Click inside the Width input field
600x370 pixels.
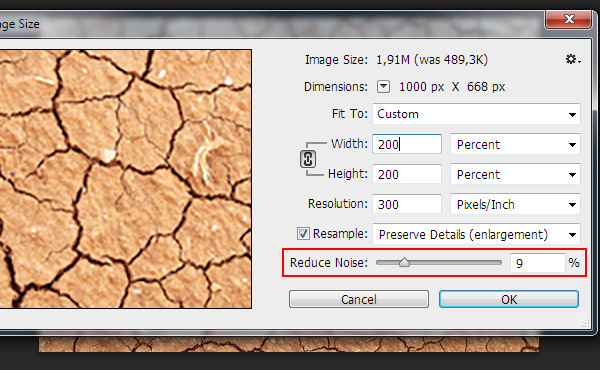[407, 144]
